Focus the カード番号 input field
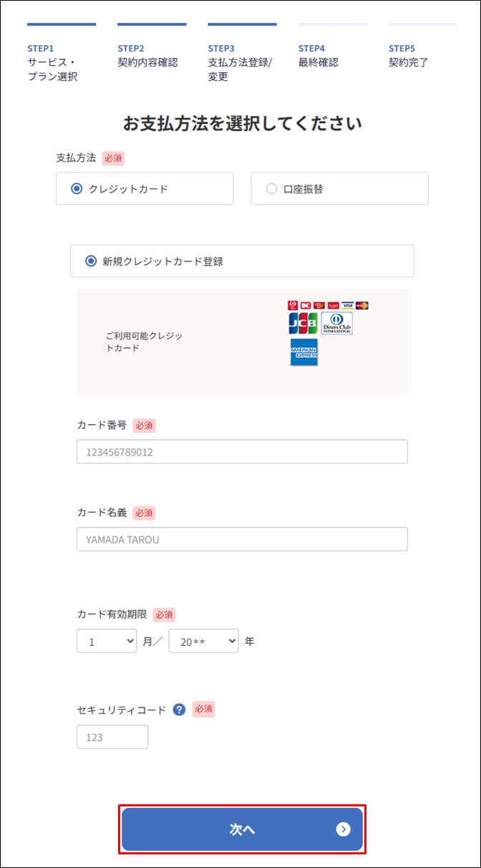Image resolution: width=481 pixels, height=868 pixels. pos(242,452)
